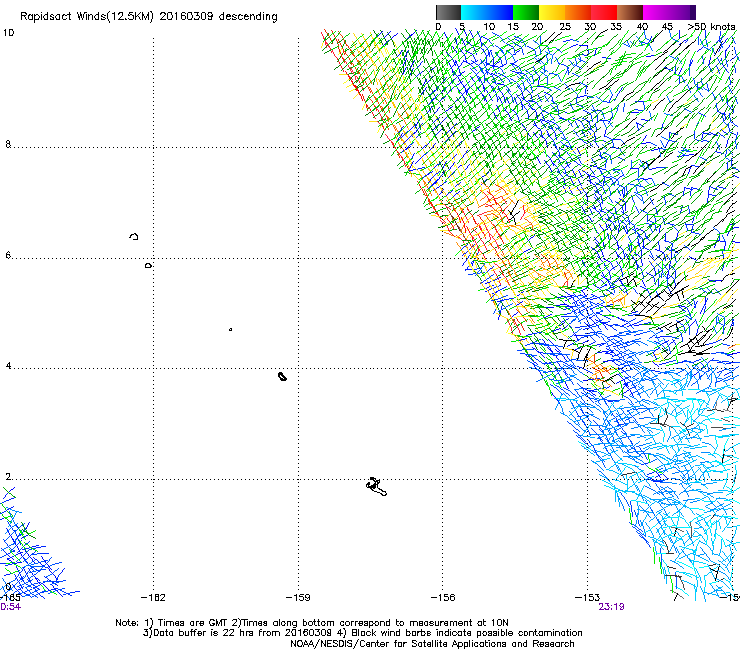Click the '>50 knots' color scale label
Image resolution: width=740 pixels, height=650 pixels.
pyautogui.click(x=711, y=27)
